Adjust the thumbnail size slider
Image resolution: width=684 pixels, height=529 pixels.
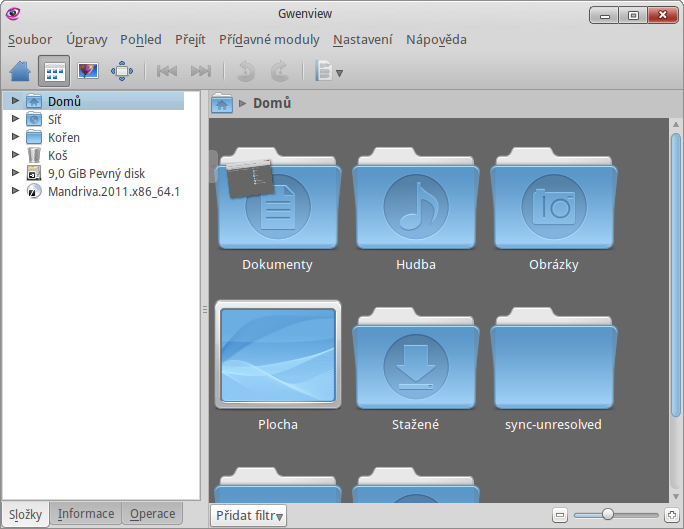[x=616, y=515]
